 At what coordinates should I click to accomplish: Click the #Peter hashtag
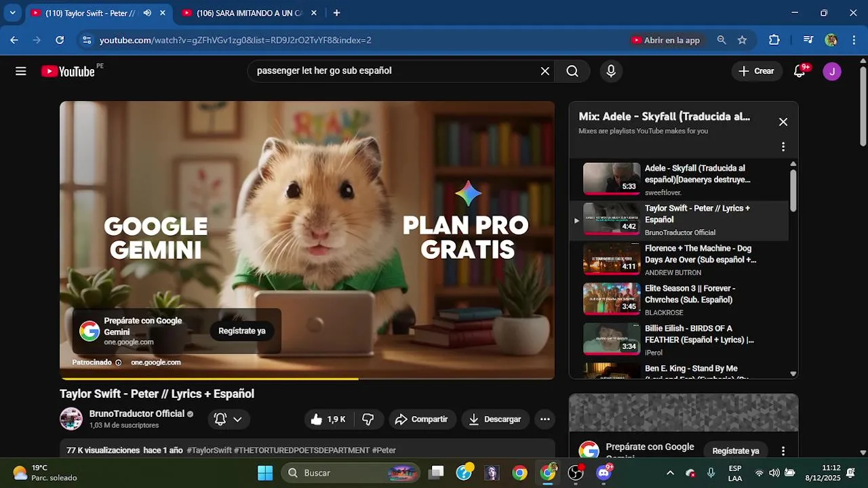point(384,451)
